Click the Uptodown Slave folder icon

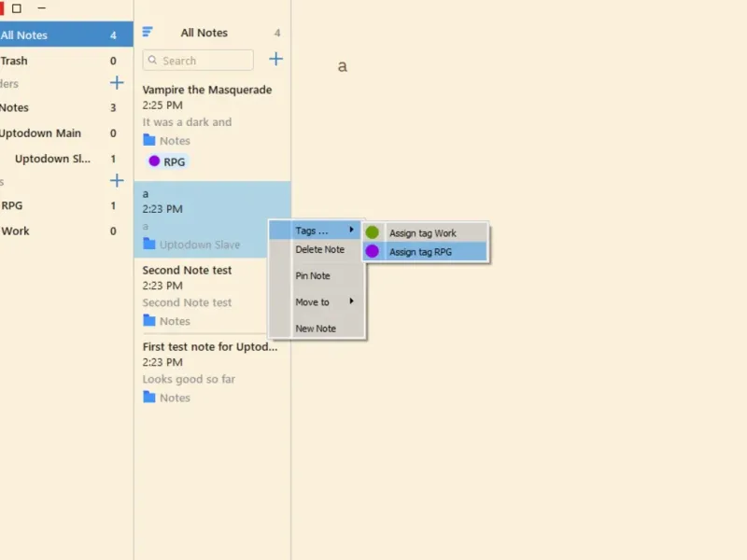point(149,244)
